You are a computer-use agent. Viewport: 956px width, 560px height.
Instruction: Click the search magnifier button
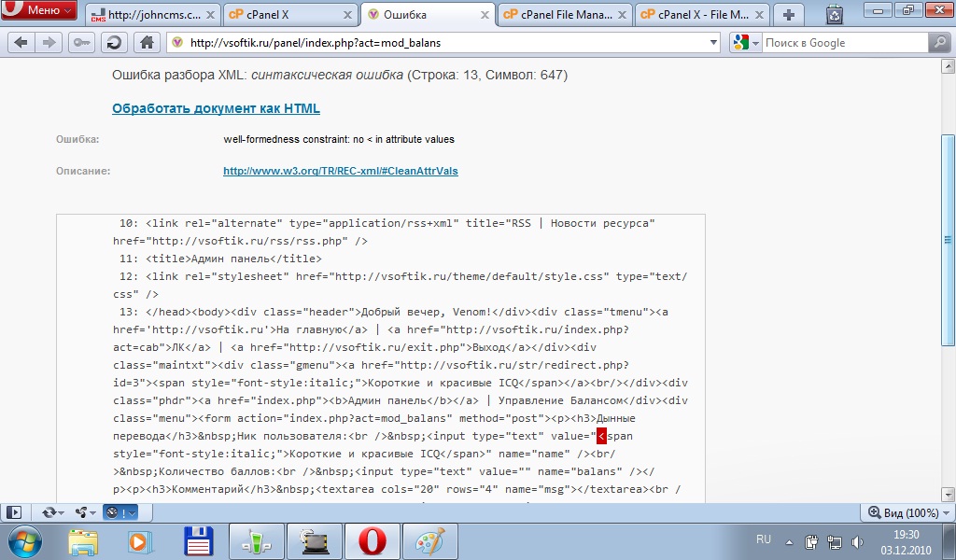[x=939, y=43]
